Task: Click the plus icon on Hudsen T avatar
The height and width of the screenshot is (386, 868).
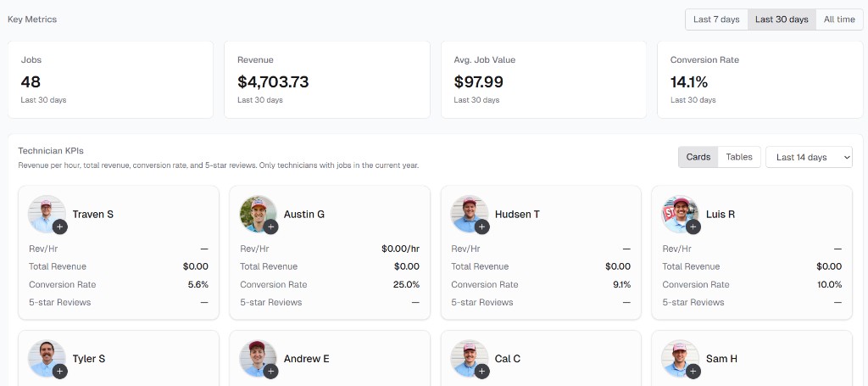Action: click(481, 227)
